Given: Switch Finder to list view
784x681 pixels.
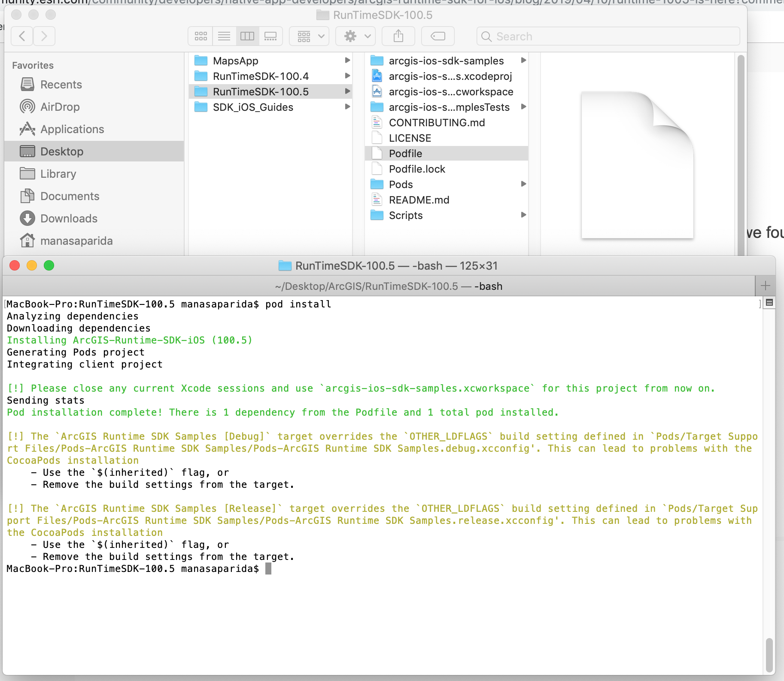Looking at the screenshot, I should point(224,36).
